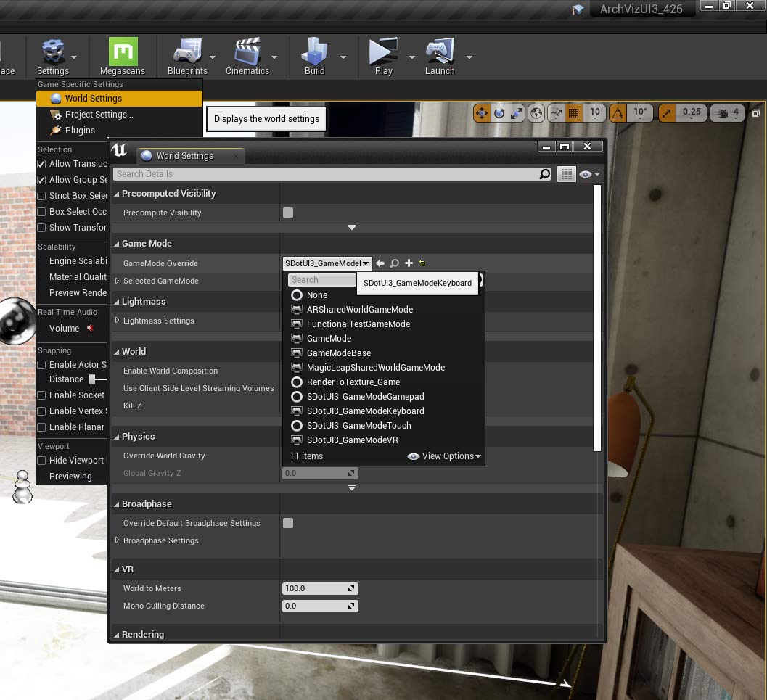Collapse the Precomputed Visibility category
The width and height of the screenshot is (767, 700).
(x=116, y=194)
